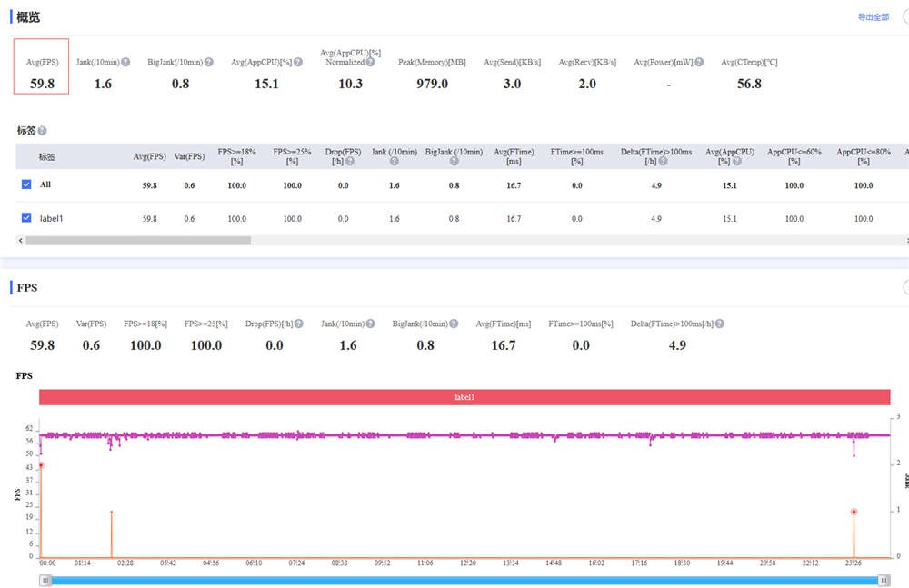Click help icon next to Drop(FPS)[/h] in FPS panel
Viewport: 909px width, 588px height.
(x=298, y=324)
